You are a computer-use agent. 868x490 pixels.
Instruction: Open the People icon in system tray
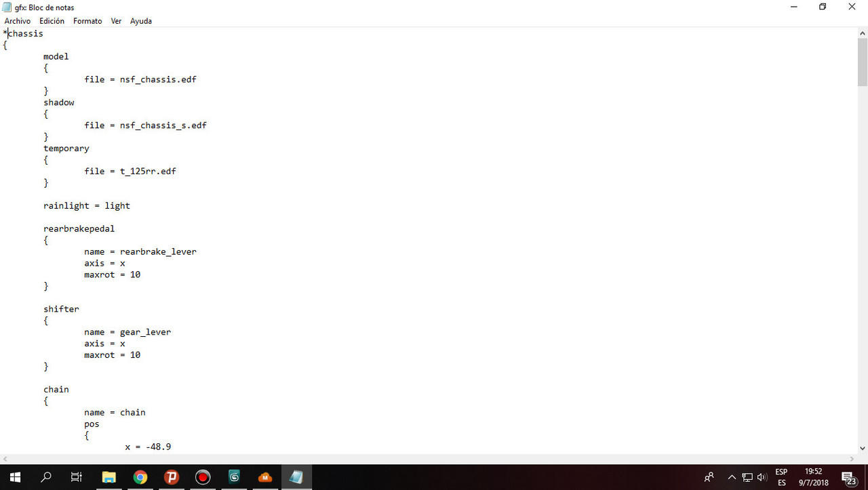tap(709, 477)
